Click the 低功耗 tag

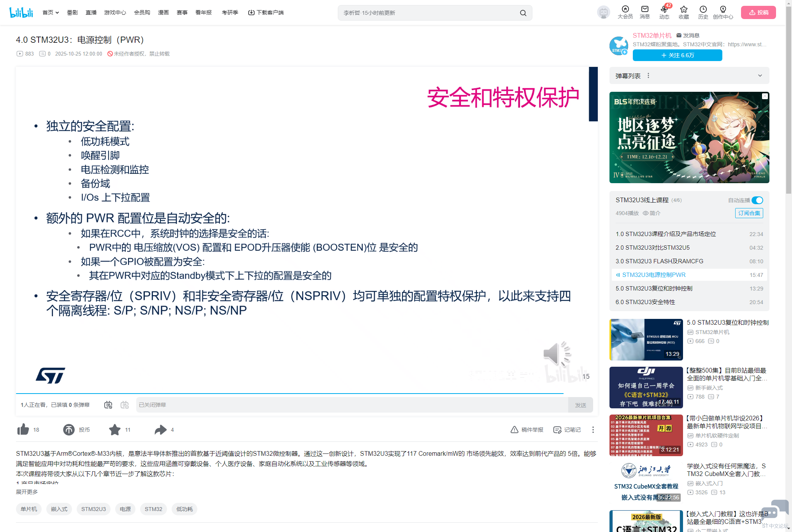184,509
